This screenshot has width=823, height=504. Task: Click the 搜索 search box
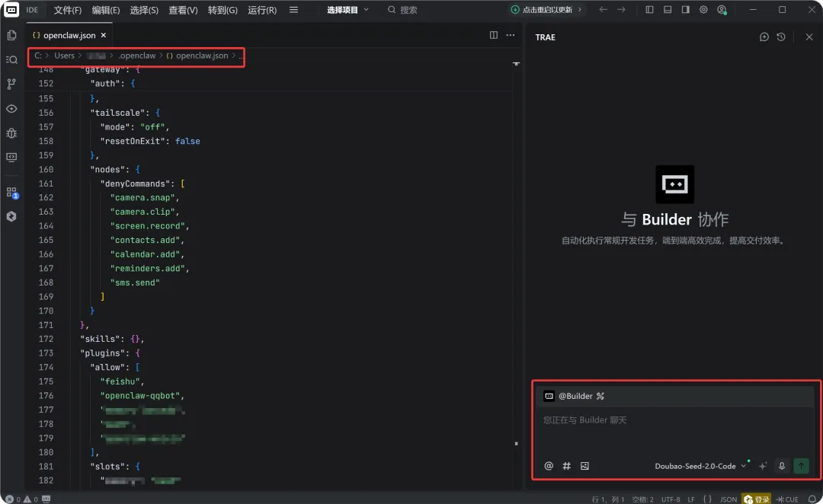(402, 10)
